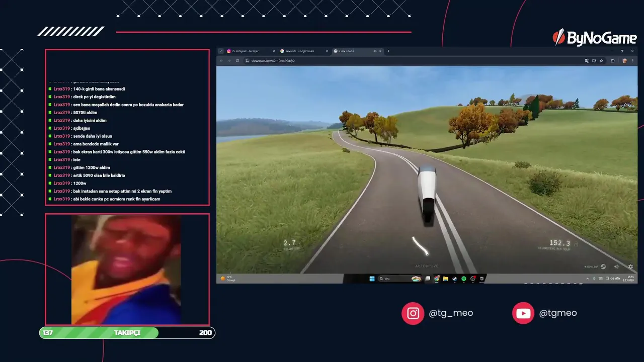Click the @tgmeo YouTube handle
The width and height of the screenshot is (644, 362).
click(x=558, y=313)
